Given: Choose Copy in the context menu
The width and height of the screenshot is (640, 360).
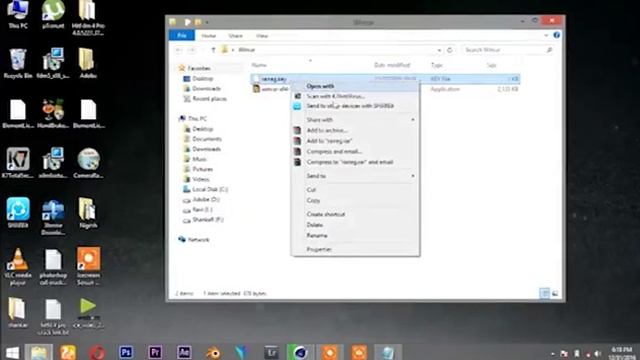Looking at the screenshot, I should pyautogui.click(x=355, y=200).
